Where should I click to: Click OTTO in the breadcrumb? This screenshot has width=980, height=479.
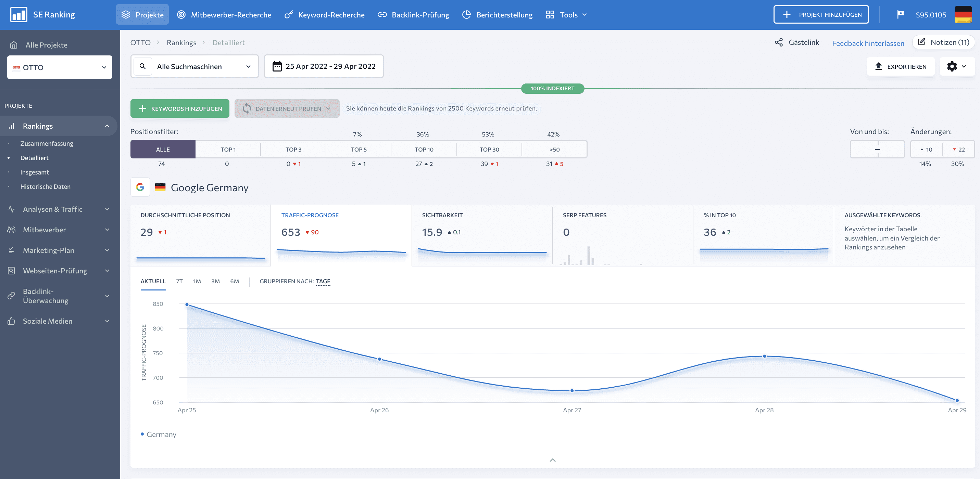140,42
